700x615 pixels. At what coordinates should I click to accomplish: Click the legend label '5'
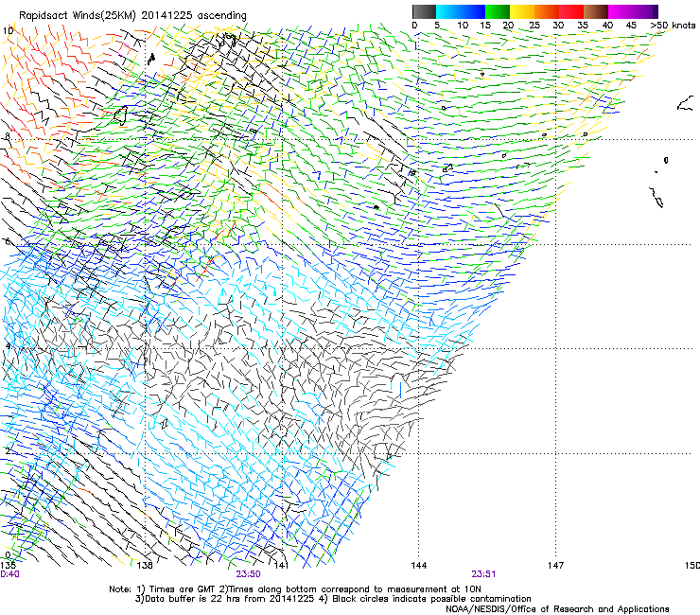[437, 25]
